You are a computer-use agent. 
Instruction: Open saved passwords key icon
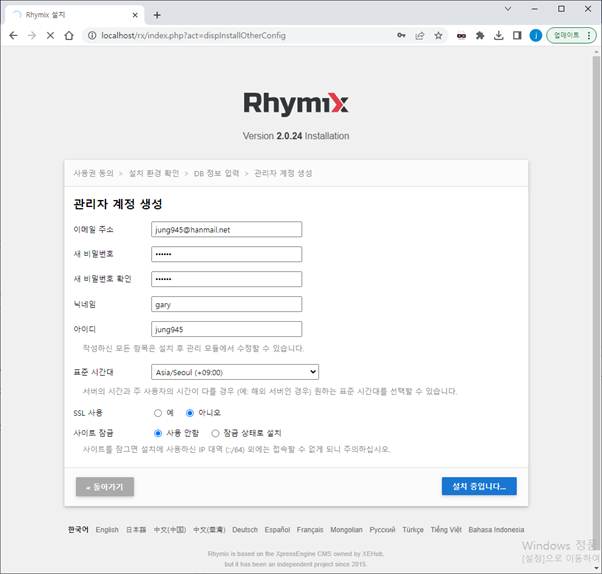pos(401,36)
